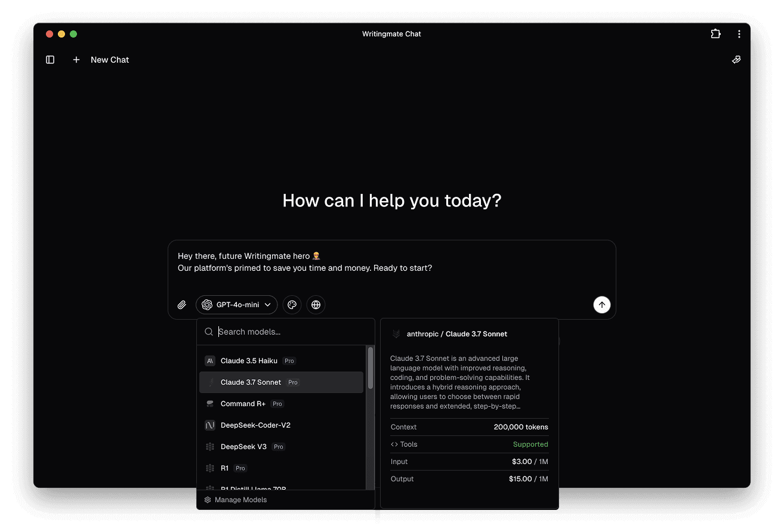Enable web search with the globe icon

pyautogui.click(x=316, y=305)
